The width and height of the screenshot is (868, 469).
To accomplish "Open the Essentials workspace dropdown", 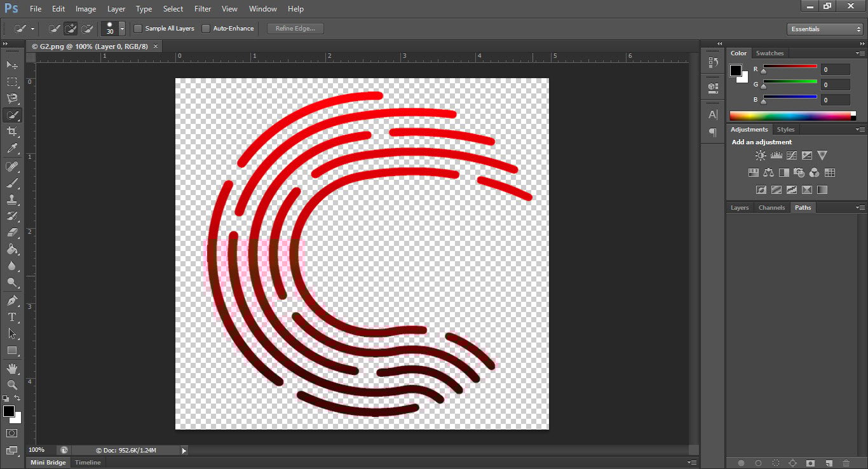I will (824, 29).
